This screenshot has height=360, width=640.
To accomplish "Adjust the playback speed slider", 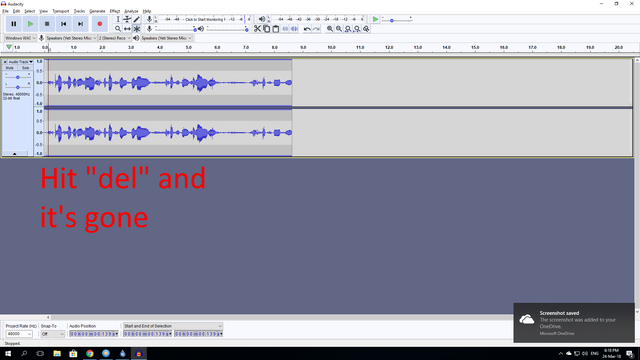I will click(397, 20).
